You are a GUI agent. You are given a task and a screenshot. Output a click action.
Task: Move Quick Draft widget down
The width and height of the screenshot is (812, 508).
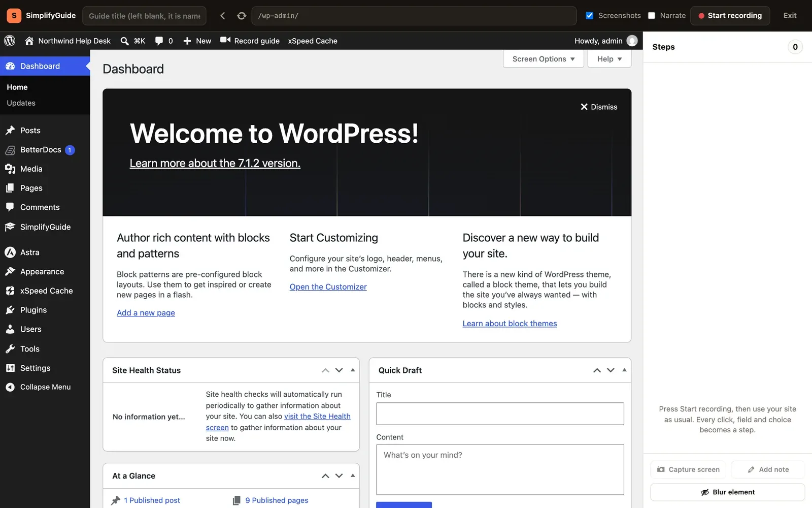pyautogui.click(x=611, y=370)
